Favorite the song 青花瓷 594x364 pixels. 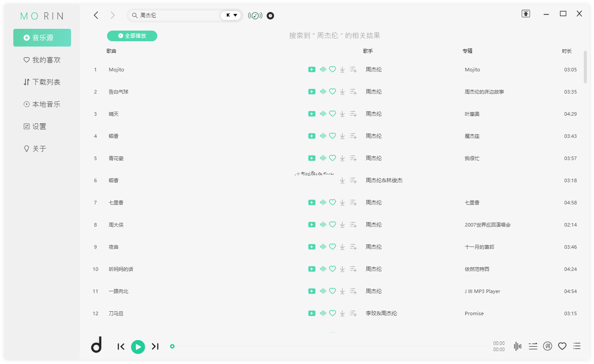(x=333, y=158)
